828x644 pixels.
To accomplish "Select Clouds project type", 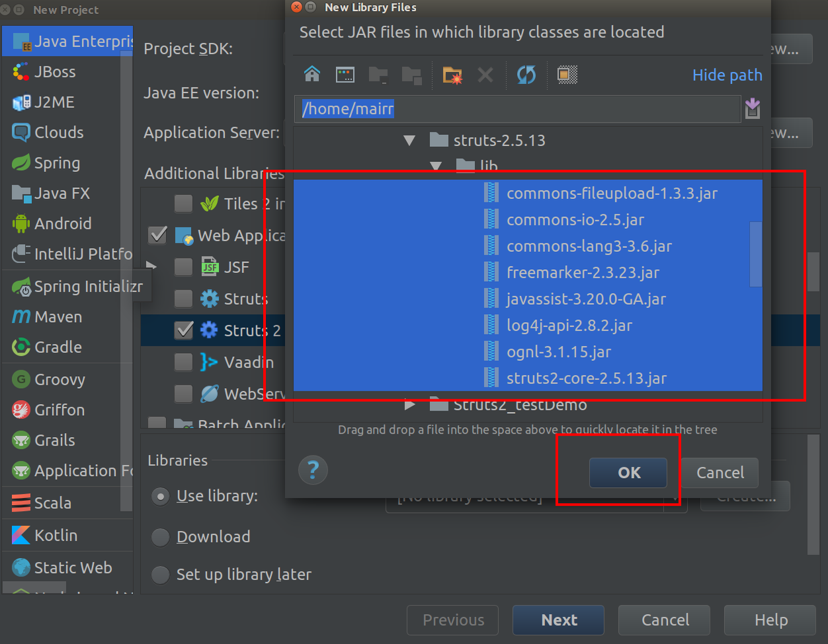I will [67, 132].
